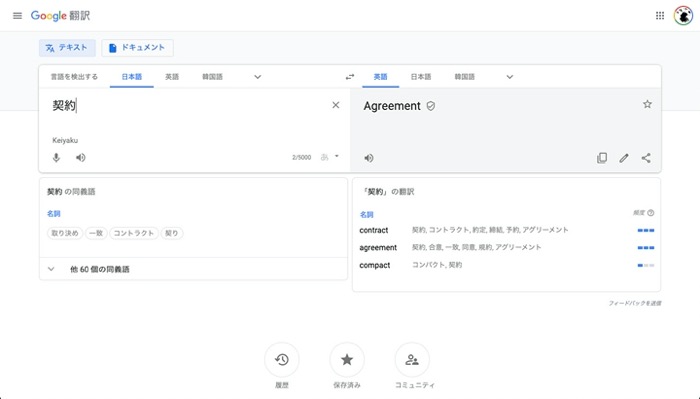
Task: Open the Google apps grid
Action: pyautogui.click(x=660, y=16)
